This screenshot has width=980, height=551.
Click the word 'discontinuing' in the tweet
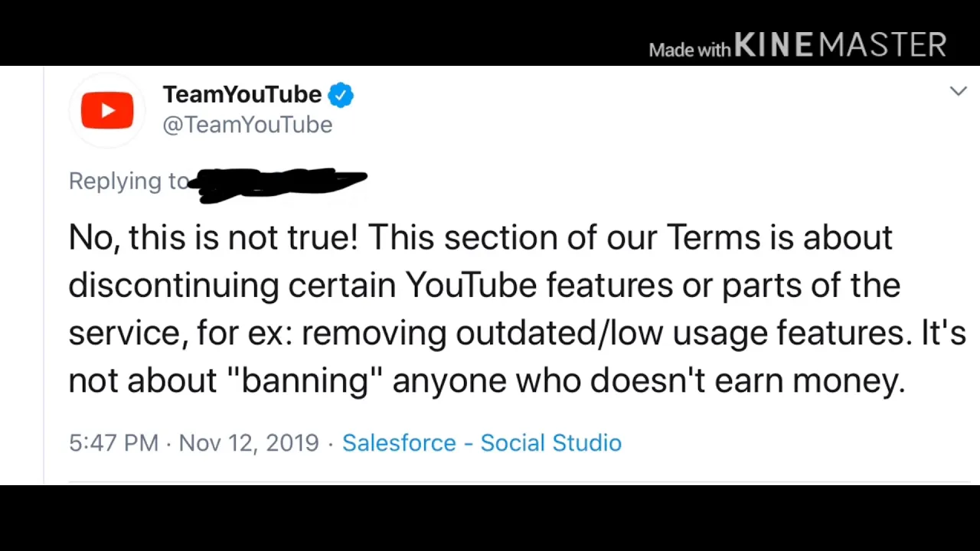click(x=174, y=285)
